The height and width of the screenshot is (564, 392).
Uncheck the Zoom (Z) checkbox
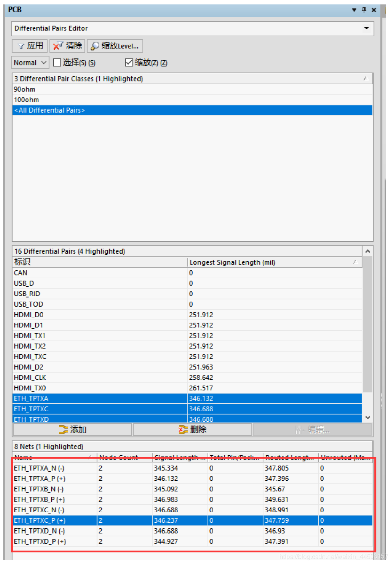129,63
